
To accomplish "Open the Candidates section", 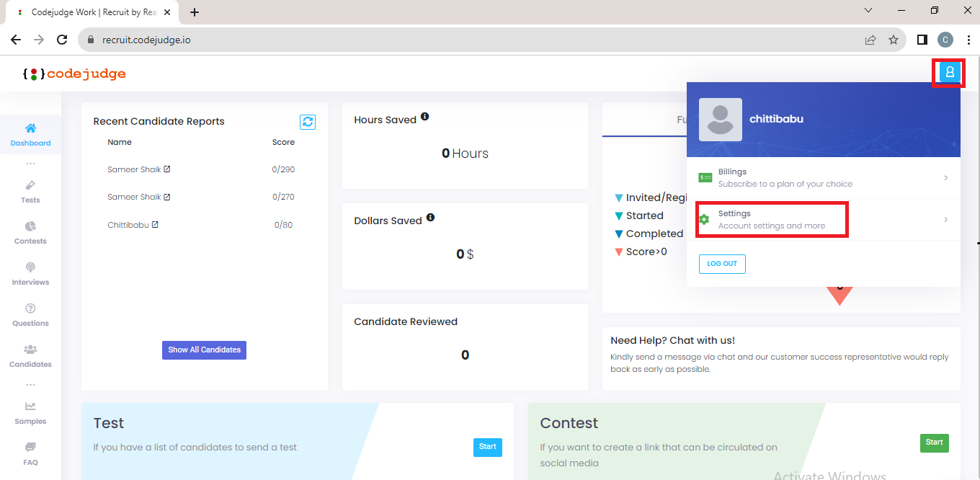I will click(x=30, y=354).
